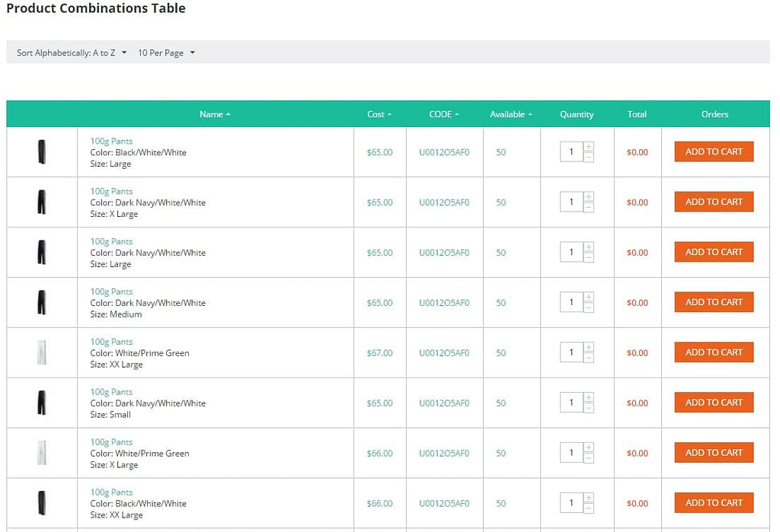Open thumbnail of Dark Navy Large pants
The height and width of the screenshot is (532, 780).
42,253
